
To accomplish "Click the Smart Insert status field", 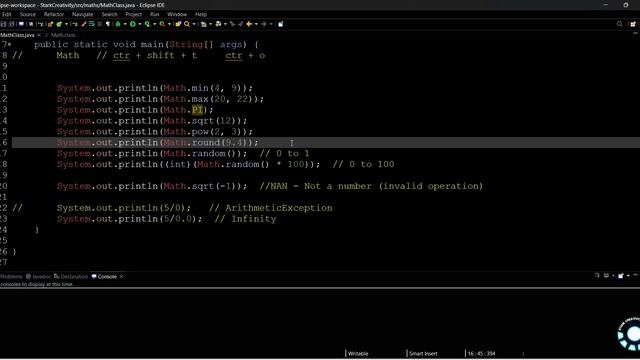I will tap(423, 353).
